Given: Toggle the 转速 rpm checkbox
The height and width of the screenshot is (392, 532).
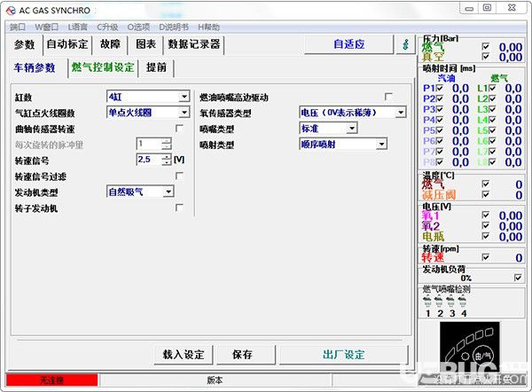Looking at the screenshot, I should [x=486, y=257].
